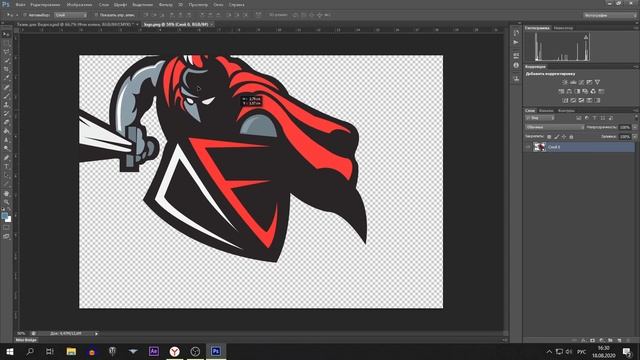Select the Rectangular Marquee tool
Screen dimensions: 640x360
click(x=6, y=43)
